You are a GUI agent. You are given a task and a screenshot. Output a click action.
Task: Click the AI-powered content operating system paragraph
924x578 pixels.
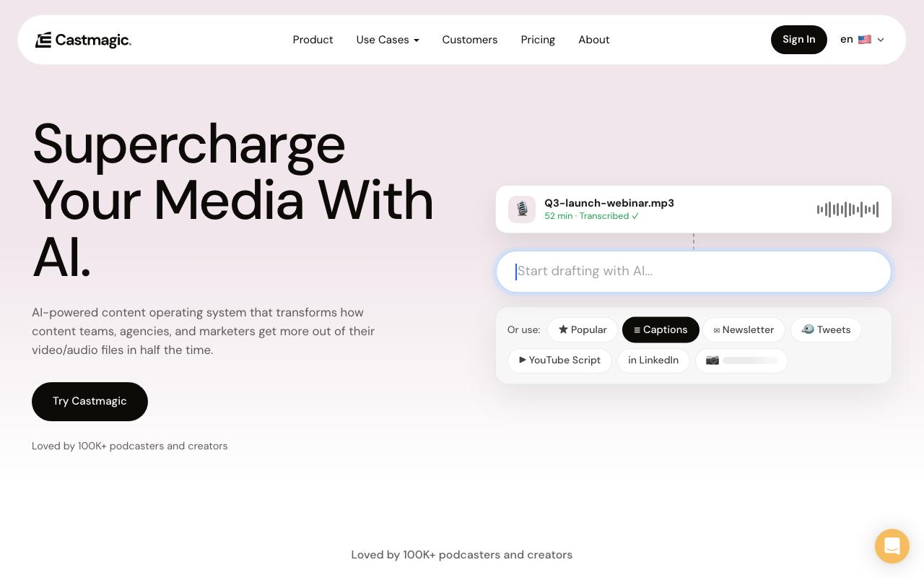[x=204, y=331]
